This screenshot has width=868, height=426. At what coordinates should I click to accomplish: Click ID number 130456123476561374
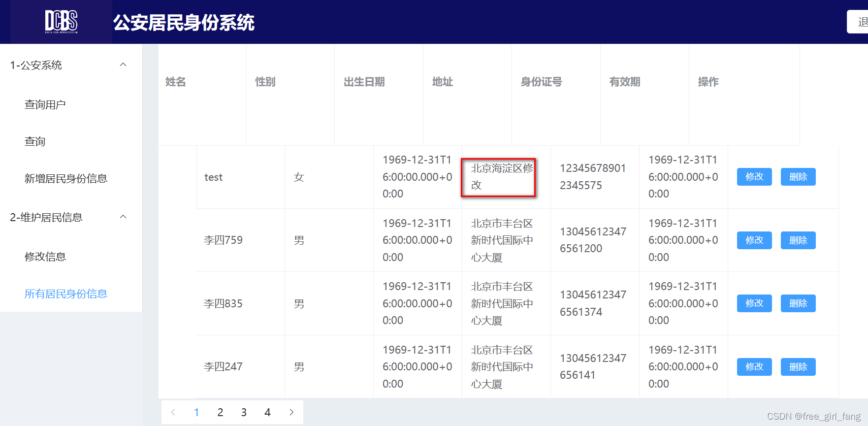tap(593, 303)
